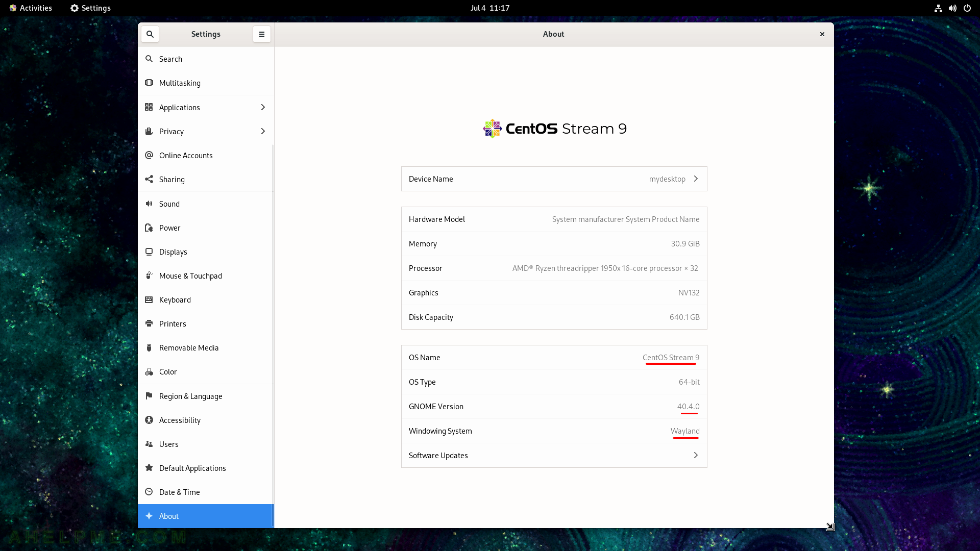Click the CentOS Stream 9 logo
Viewport: 980px width, 551px height.
[554, 129]
